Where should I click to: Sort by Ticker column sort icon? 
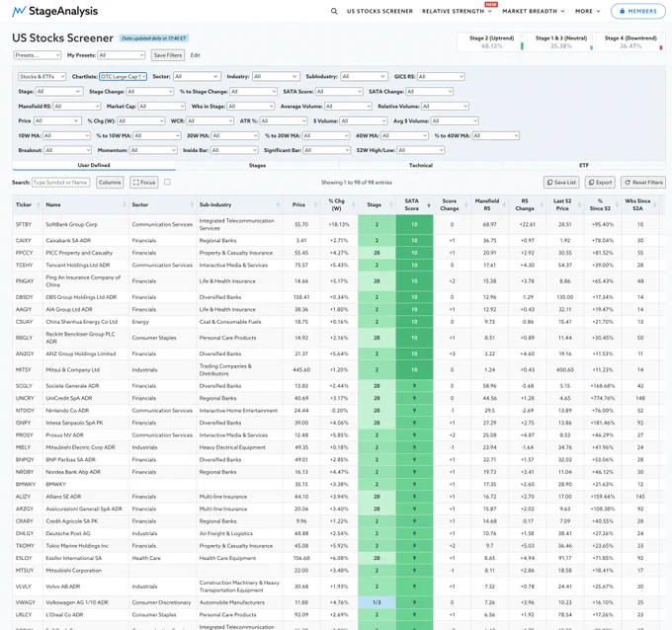[39, 205]
